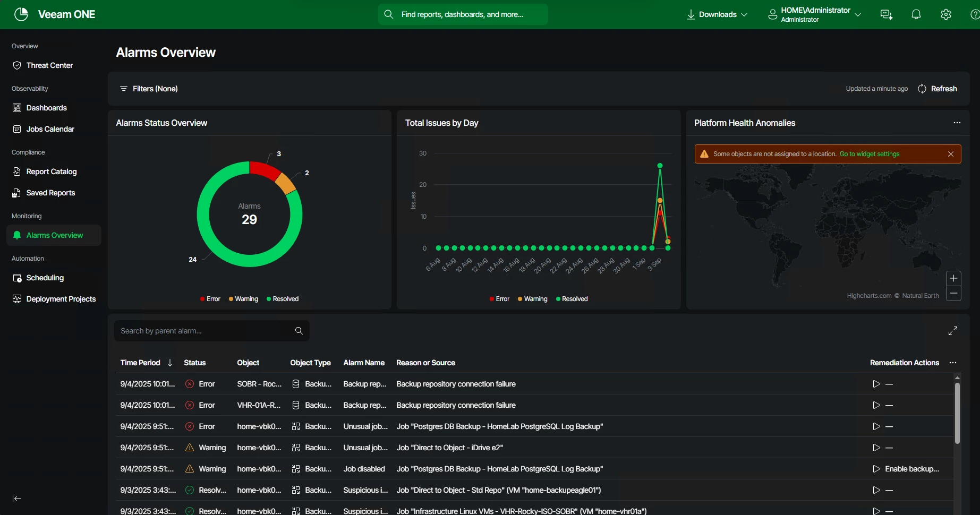Toggle Error legend in Alarms Status Overview

[x=210, y=299]
